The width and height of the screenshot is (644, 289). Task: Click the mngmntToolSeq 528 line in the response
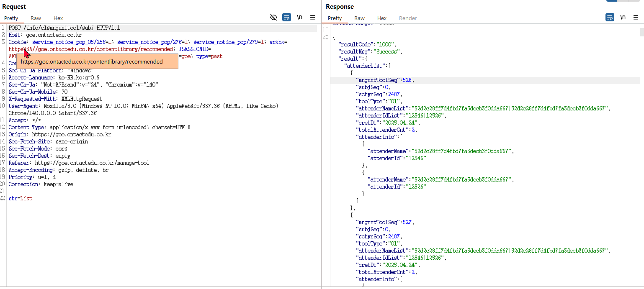385,80
